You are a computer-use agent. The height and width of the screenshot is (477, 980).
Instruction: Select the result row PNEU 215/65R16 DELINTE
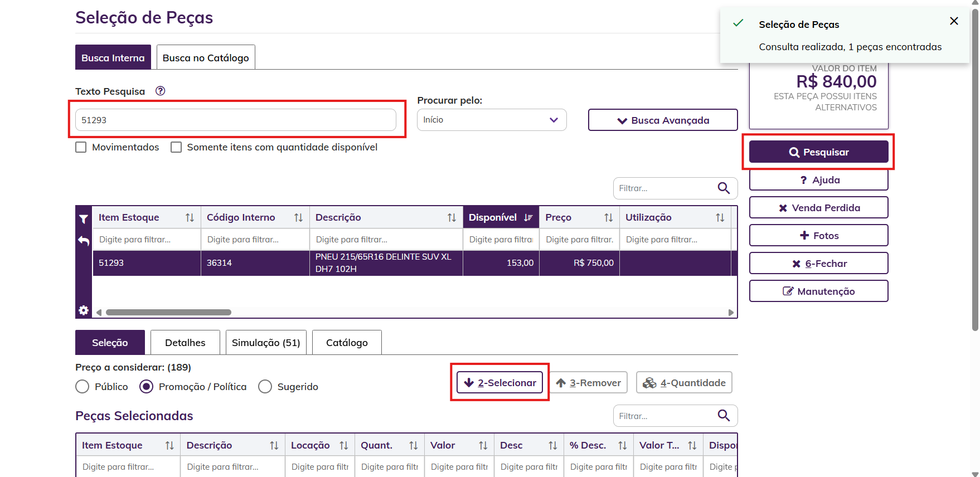point(415,263)
